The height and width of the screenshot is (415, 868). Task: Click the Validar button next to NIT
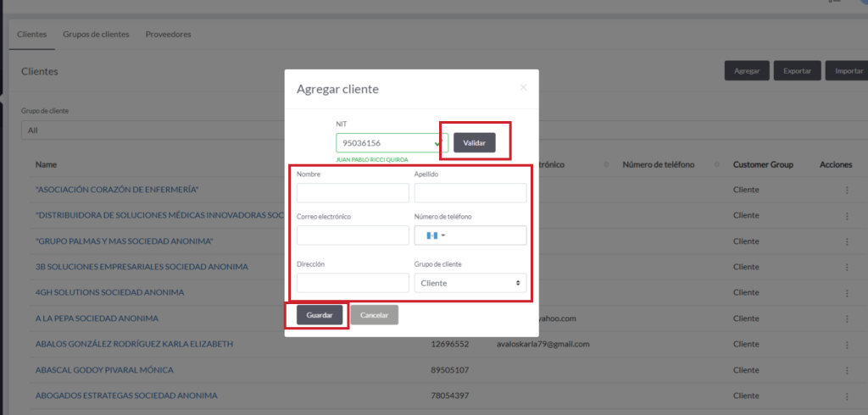point(474,143)
